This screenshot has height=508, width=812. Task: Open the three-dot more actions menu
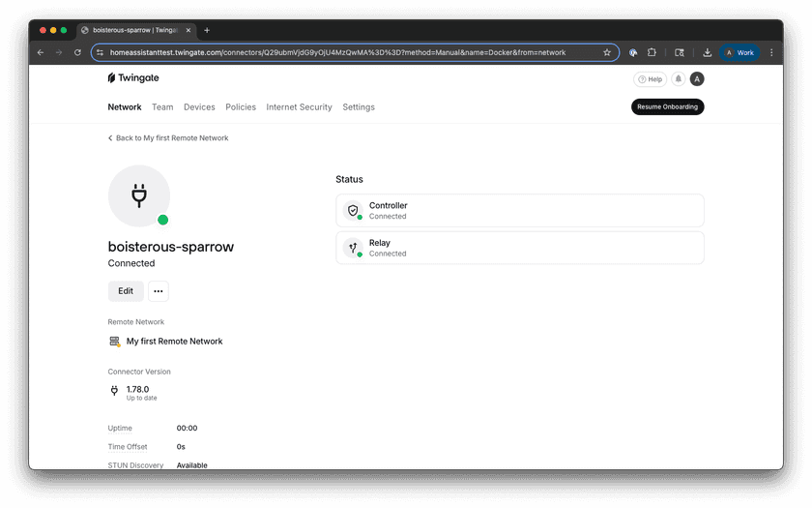[x=158, y=291]
